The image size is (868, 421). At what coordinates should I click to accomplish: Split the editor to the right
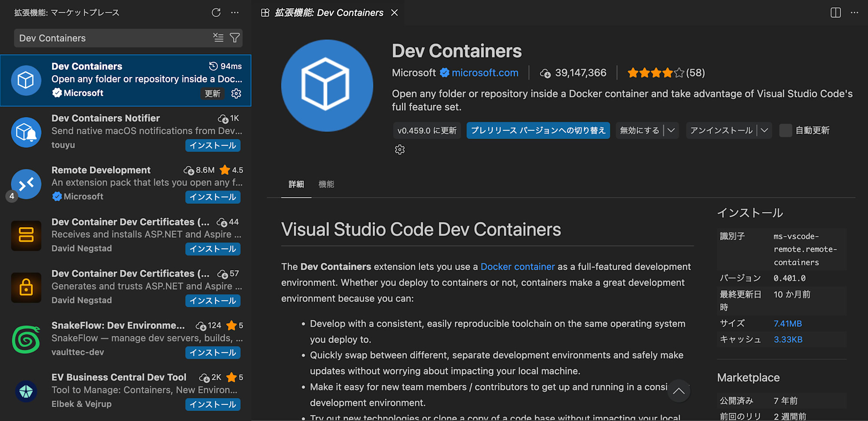[x=835, y=13]
